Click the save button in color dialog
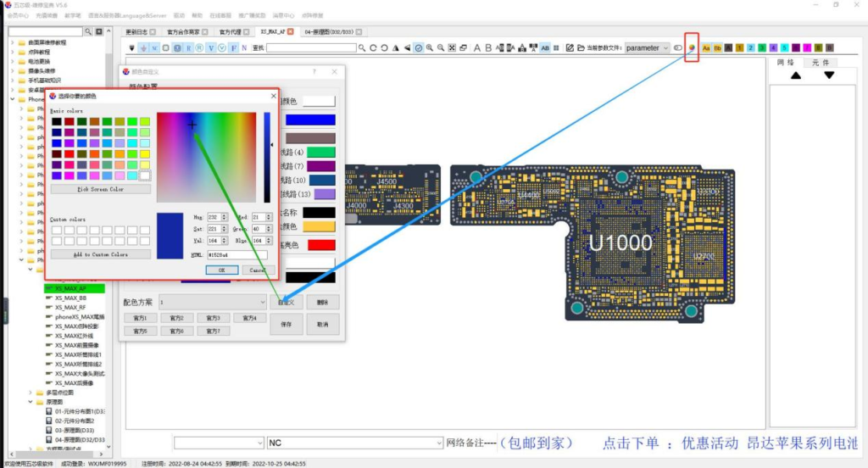Screen dimensions: 868x468 pyautogui.click(x=287, y=324)
